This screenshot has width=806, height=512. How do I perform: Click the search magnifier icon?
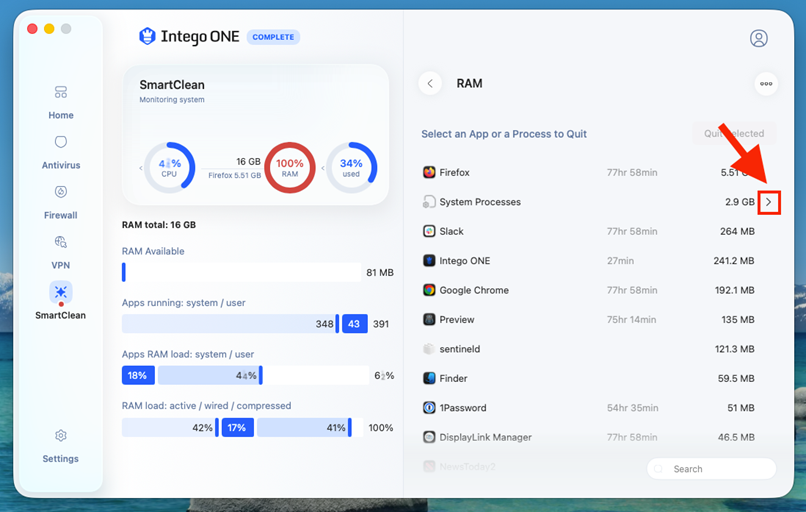(x=658, y=469)
